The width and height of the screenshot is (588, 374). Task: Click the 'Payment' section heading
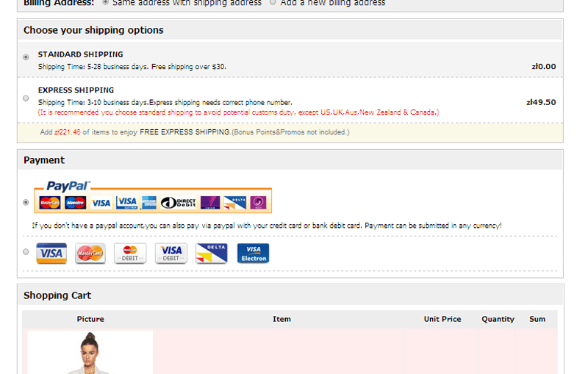(44, 160)
